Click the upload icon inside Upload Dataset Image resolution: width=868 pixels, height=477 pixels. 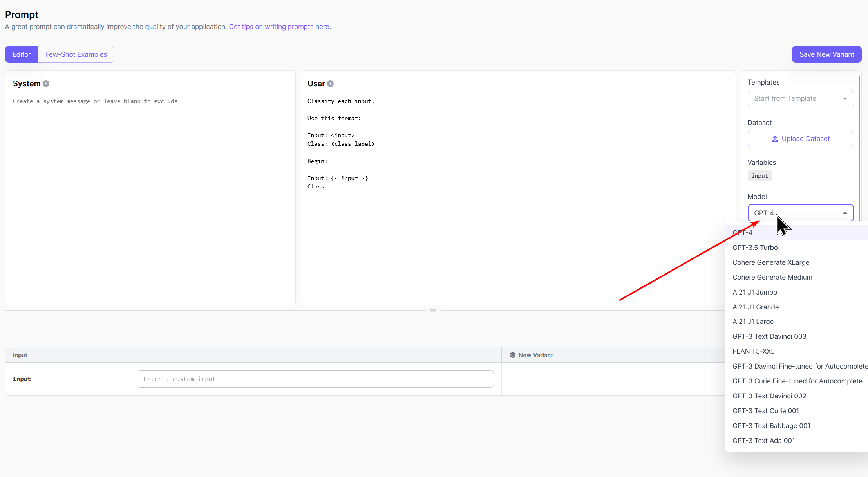pos(774,139)
